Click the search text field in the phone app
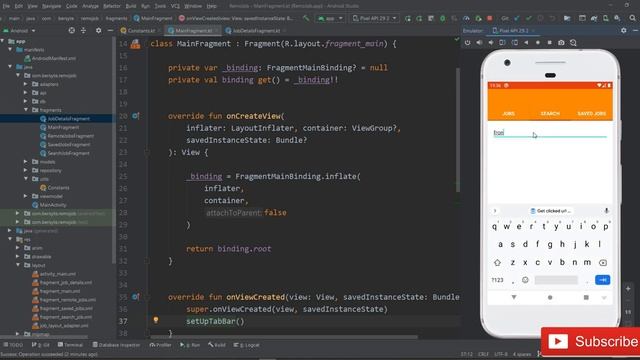The width and height of the screenshot is (640, 360). (550, 133)
